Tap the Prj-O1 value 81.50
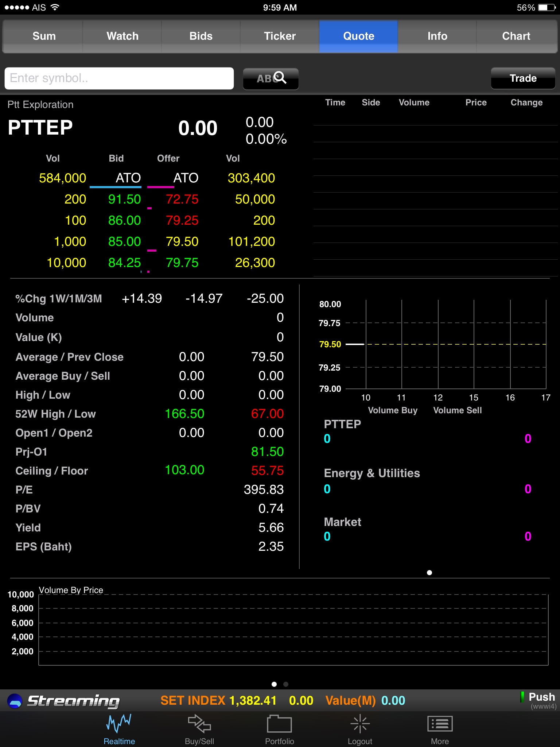Image resolution: width=560 pixels, height=747 pixels. point(267,452)
